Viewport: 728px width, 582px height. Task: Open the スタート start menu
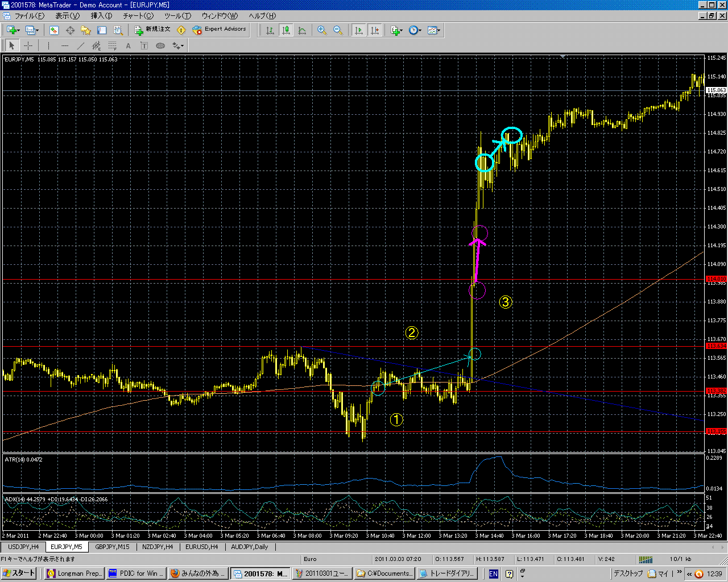(19, 573)
